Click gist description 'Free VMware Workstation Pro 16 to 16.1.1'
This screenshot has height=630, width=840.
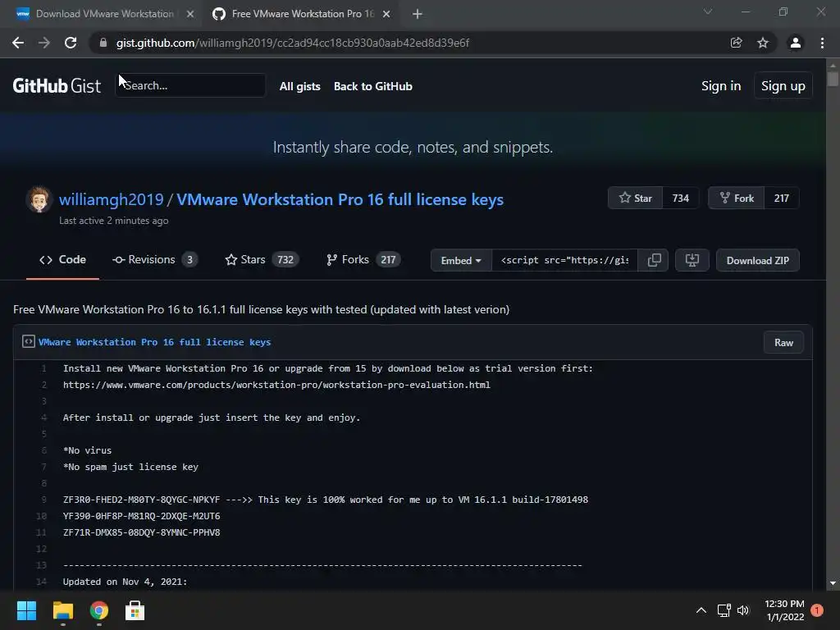(x=261, y=309)
